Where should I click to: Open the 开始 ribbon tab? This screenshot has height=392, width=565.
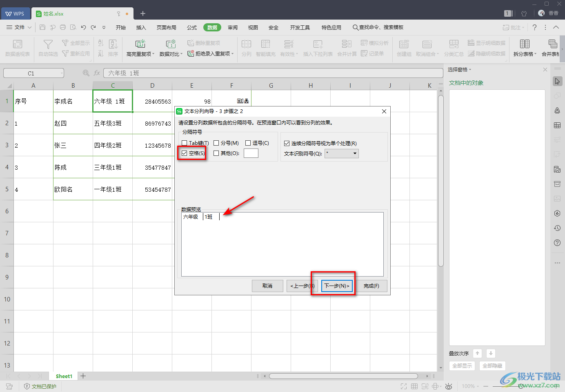point(120,27)
